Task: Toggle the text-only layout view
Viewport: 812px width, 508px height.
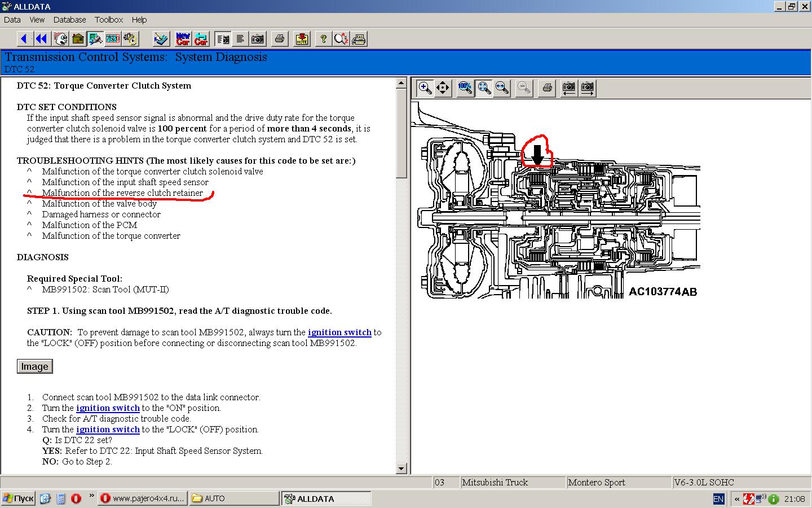Action: click(240, 39)
